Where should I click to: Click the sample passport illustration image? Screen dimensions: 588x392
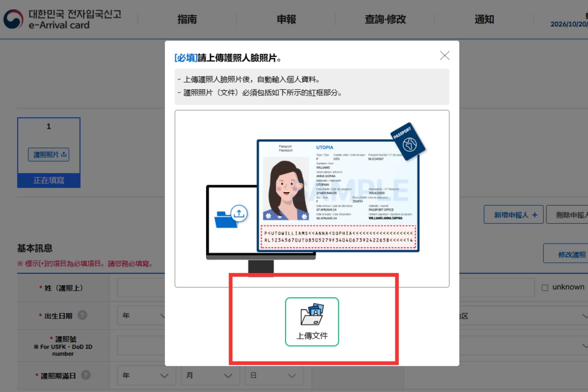(x=338, y=195)
